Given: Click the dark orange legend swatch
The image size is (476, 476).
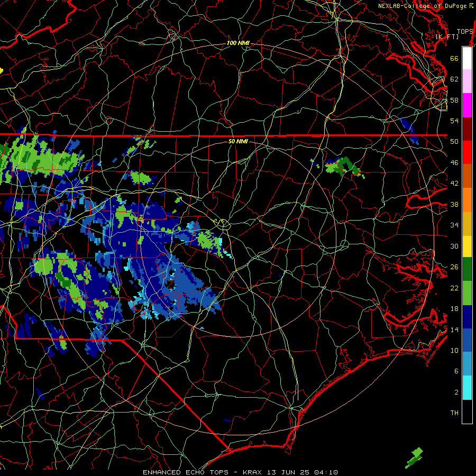Looking at the screenshot, I should pyautogui.click(x=467, y=176).
